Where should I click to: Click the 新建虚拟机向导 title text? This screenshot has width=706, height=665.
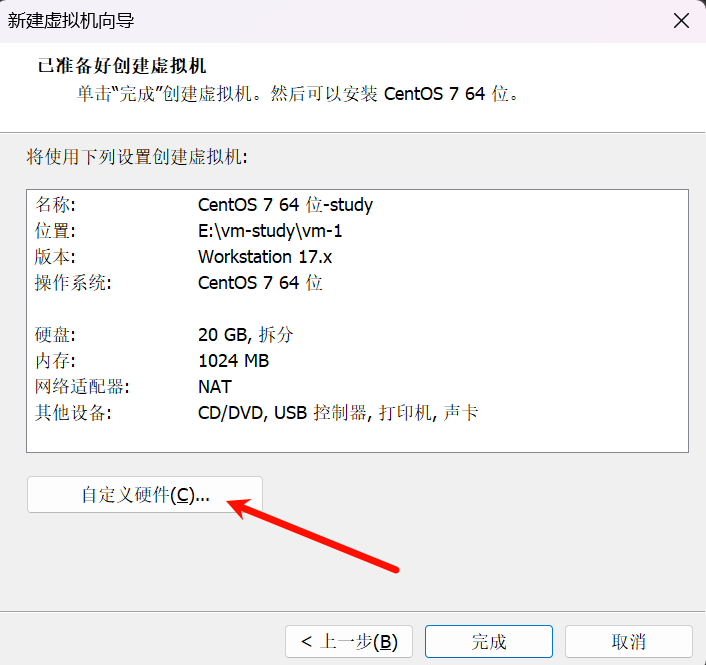click(x=71, y=21)
